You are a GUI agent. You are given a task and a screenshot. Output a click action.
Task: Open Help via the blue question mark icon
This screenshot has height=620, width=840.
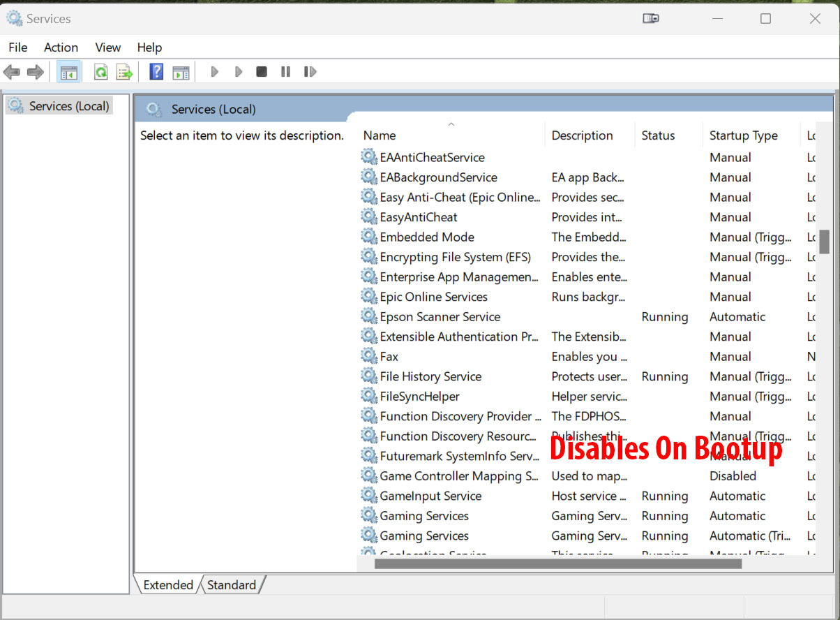click(x=157, y=72)
